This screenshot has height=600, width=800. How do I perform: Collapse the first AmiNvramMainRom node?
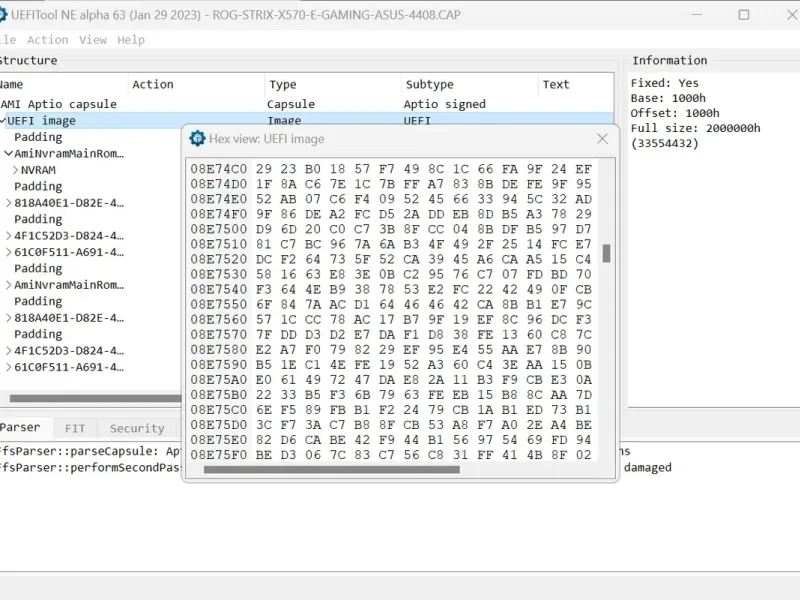(x=8, y=154)
